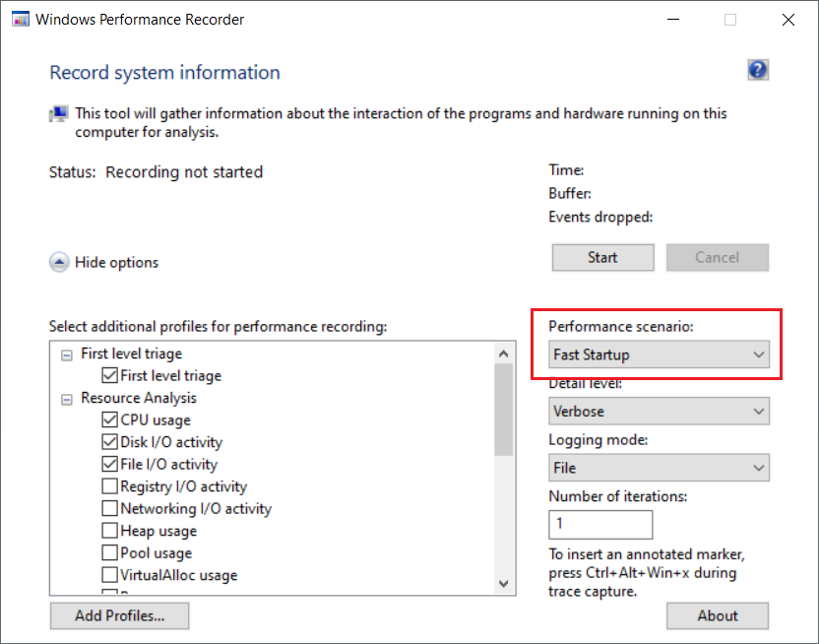Click the profiles list scroll up arrow

[504, 354]
